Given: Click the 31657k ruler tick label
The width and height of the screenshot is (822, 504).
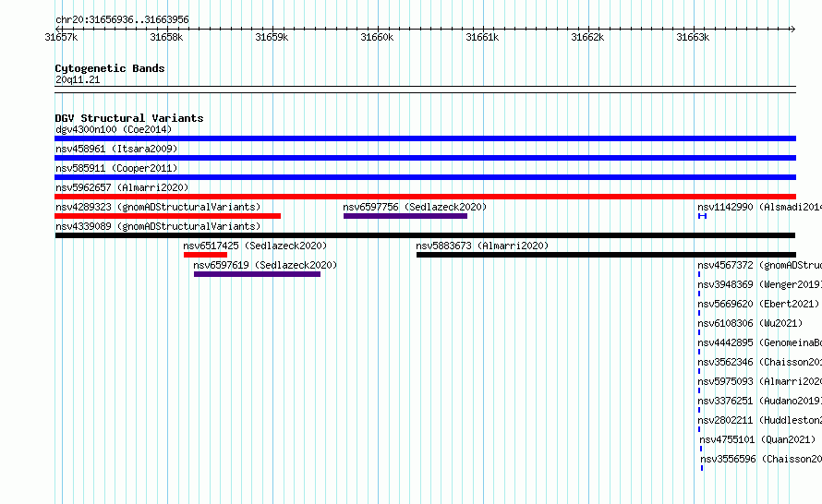Looking at the screenshot, I should click(x=61, y=37).
